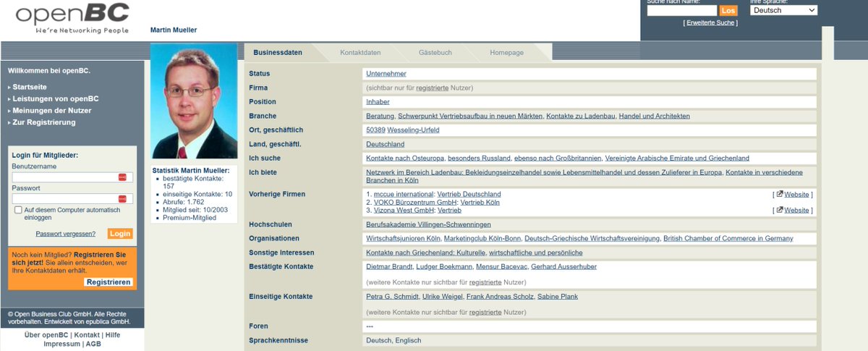Click Martin Mueller name heading
The image size is (868, 351).
click(x=174, y=30)
